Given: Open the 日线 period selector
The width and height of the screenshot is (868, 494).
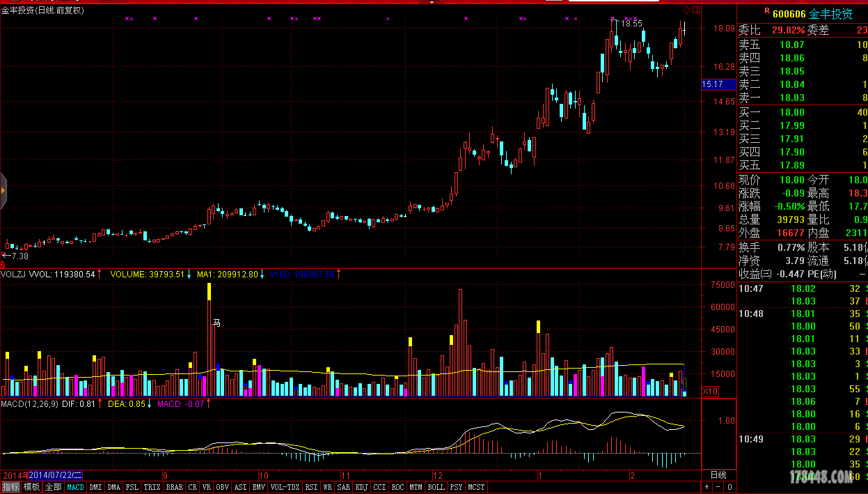Looking at the screenshot, I should click(718, 475).
